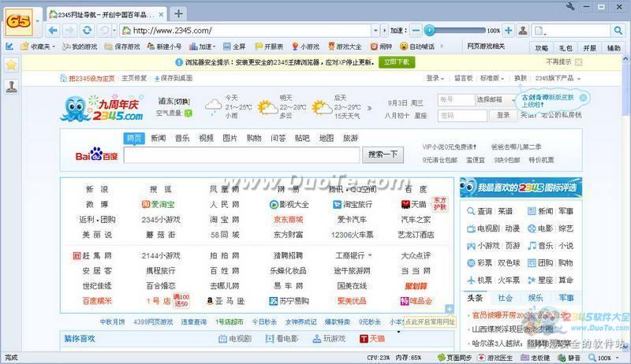Toggle 静音 mute in status bar
631x364 pixels.
(x=569, y=358)
